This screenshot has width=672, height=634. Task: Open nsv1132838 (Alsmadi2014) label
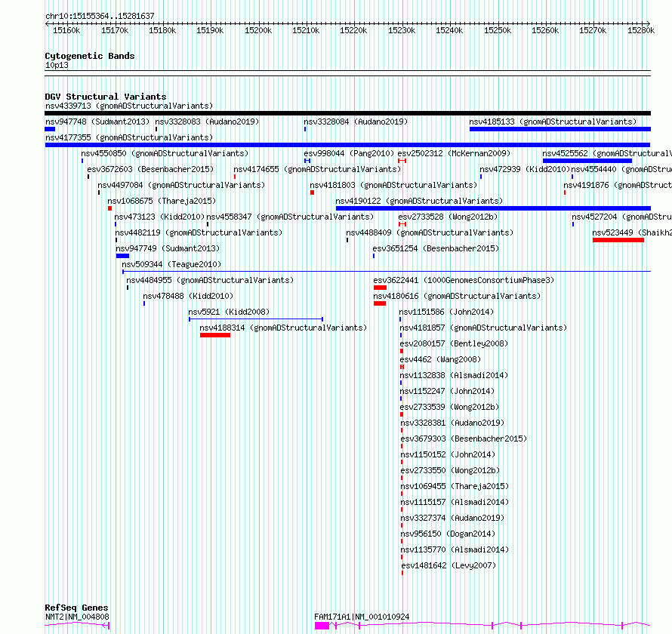454,375
